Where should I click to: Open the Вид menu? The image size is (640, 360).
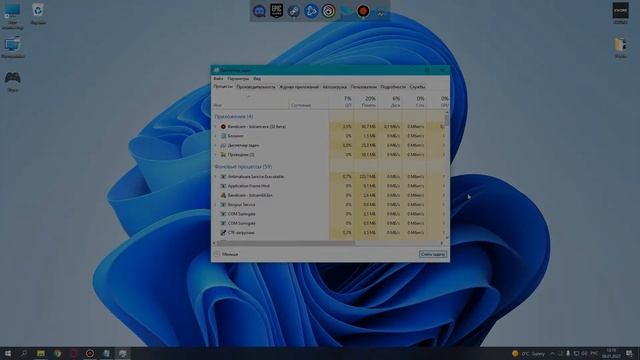coord(257,78)
